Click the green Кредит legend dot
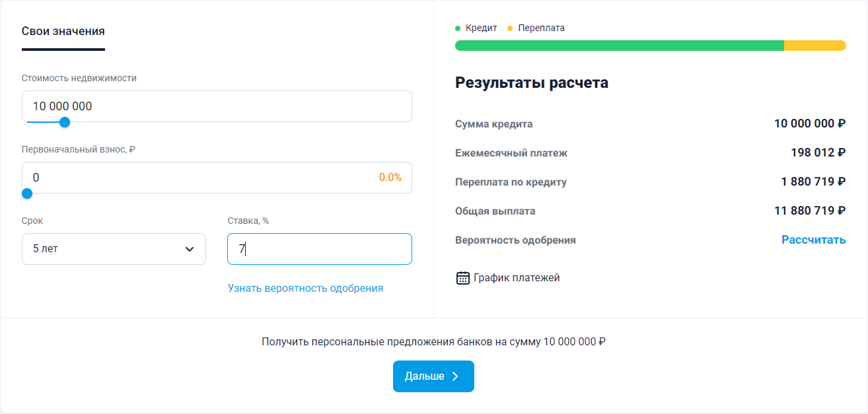Viewport: 868px width, 414px height. pyautogui.click(x=458, y=28)
